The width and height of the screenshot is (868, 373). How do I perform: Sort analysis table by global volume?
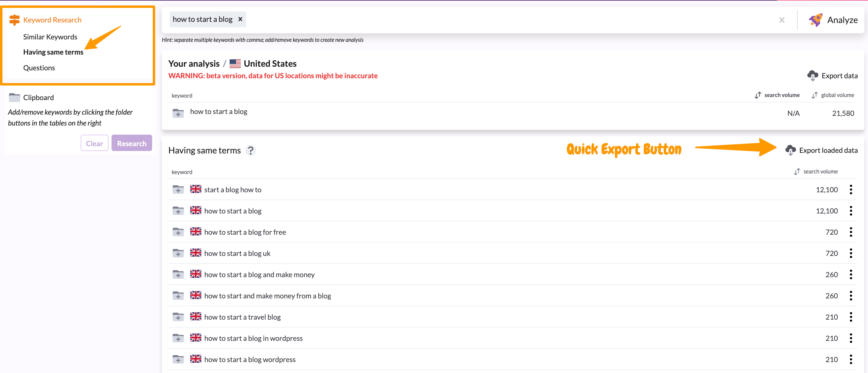pyautogui.click(x=832, y=95)
